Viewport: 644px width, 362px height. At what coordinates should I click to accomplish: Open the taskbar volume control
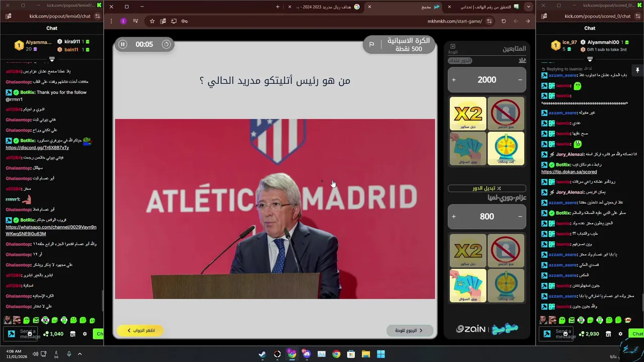click(x=35, y=354)
